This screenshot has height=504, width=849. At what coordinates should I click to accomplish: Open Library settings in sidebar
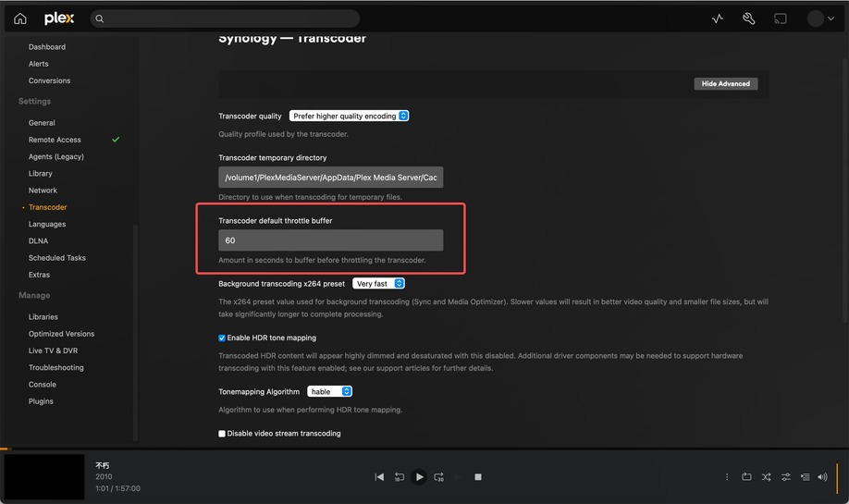[41, 174]
